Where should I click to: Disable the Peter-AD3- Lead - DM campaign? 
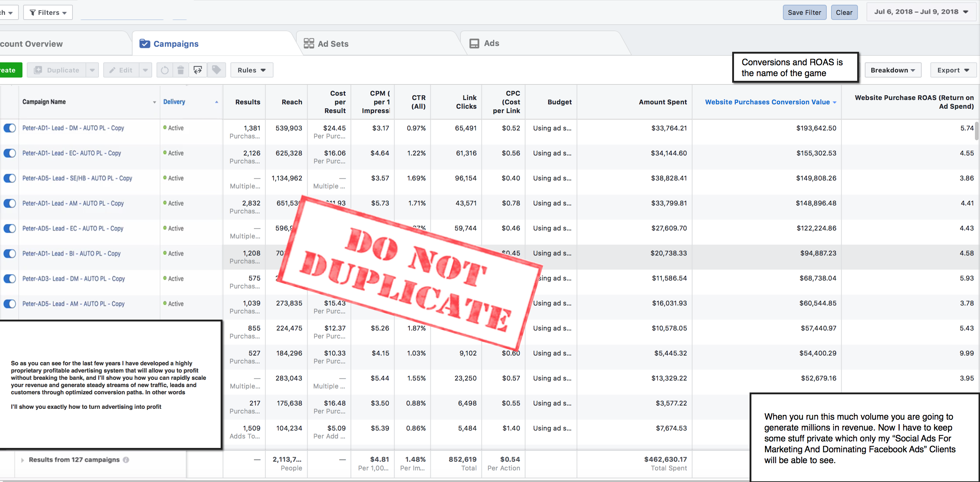coord(9,278)
